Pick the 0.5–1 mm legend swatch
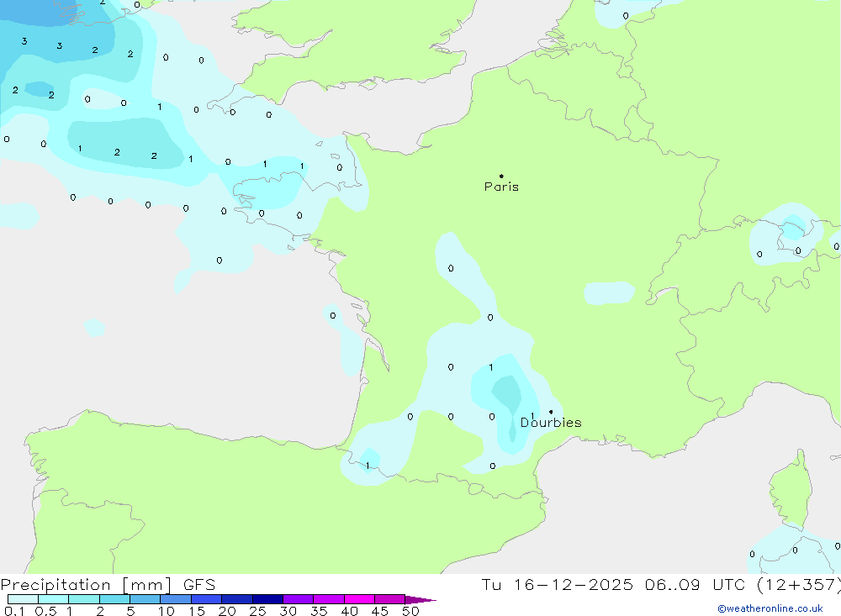Viewport: 841px width, 616px height. point(54,599)
